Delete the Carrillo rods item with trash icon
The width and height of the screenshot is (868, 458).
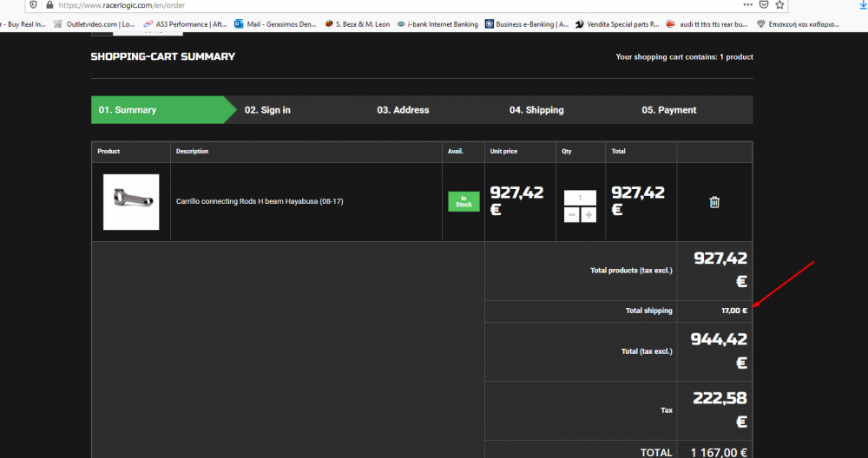(x=714, y=202)
